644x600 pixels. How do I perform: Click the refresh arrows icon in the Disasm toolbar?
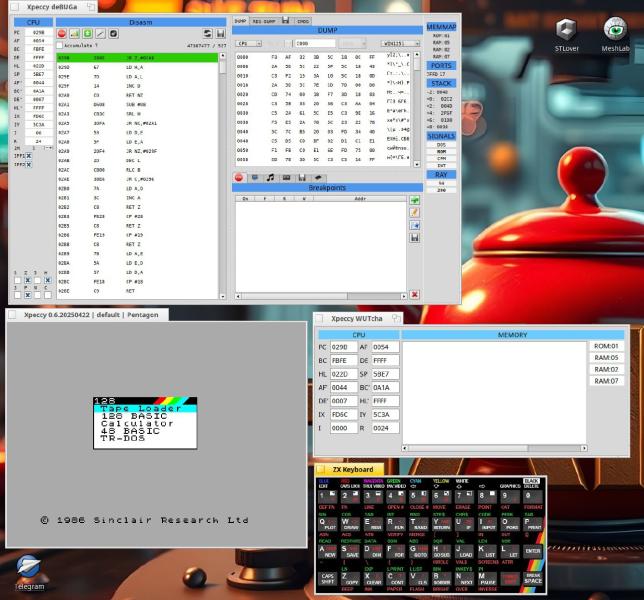207,33
